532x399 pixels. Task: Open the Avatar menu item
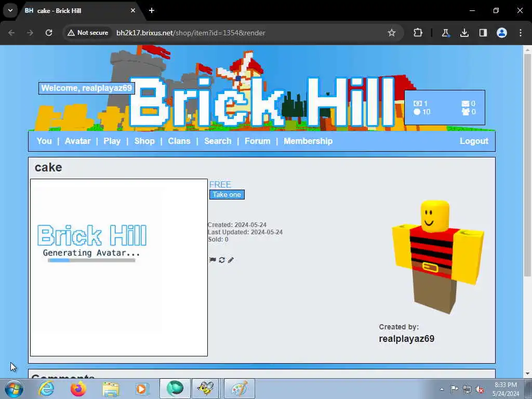tap(78, 141)
